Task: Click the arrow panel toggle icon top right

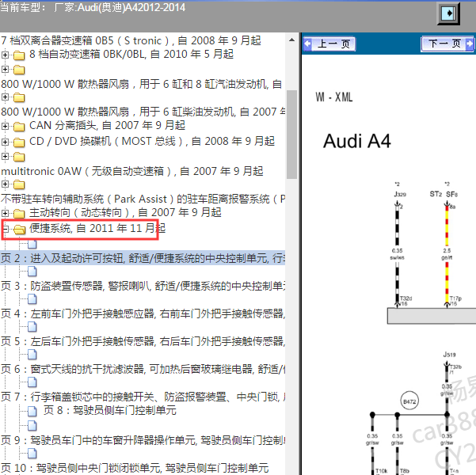Action: 448,13
